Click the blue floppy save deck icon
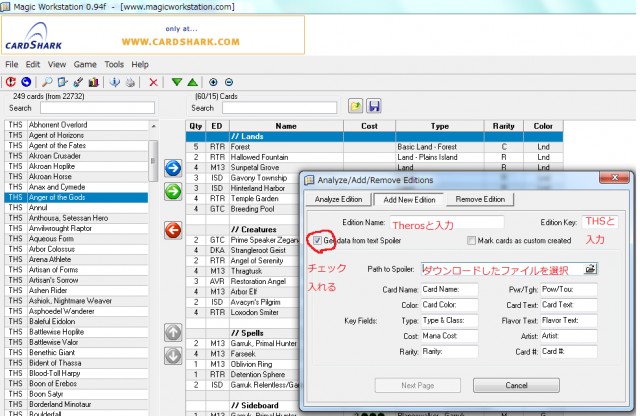This screenshot has width=640, height=416. pyautogui.click(x=374, y=106)
